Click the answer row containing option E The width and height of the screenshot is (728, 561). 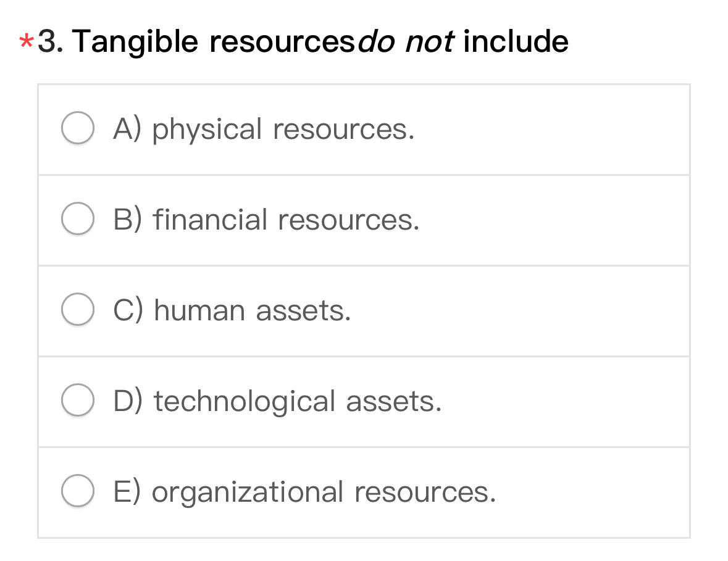click(x=364, y=491)
